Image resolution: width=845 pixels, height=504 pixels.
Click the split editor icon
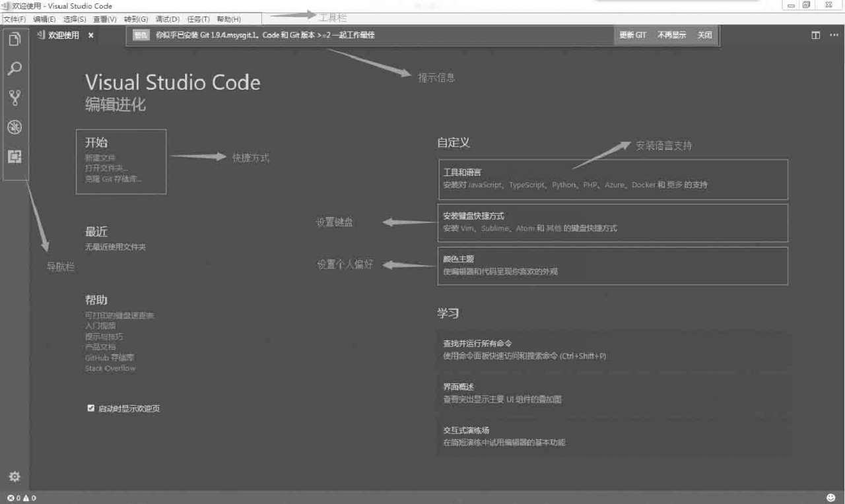click(816, 35)
